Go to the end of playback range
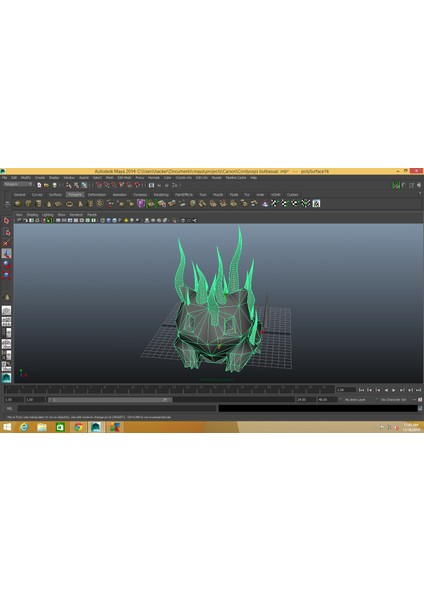 pos(418,390)
